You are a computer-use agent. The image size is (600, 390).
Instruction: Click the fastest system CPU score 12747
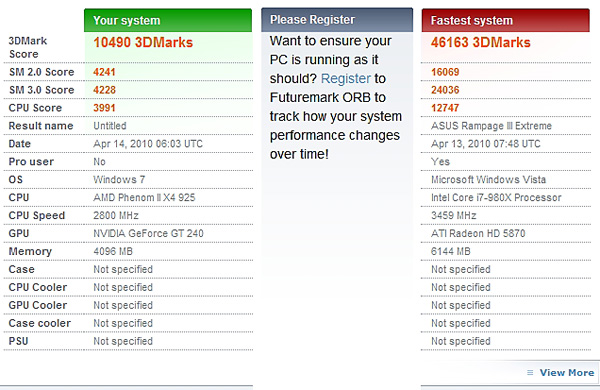[445, 108]
